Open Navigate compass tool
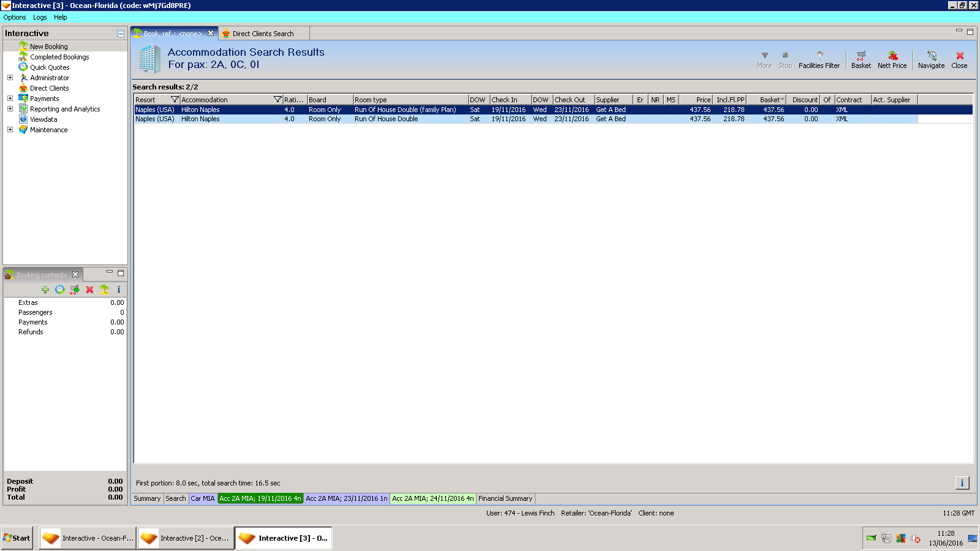 coord(931,59)
